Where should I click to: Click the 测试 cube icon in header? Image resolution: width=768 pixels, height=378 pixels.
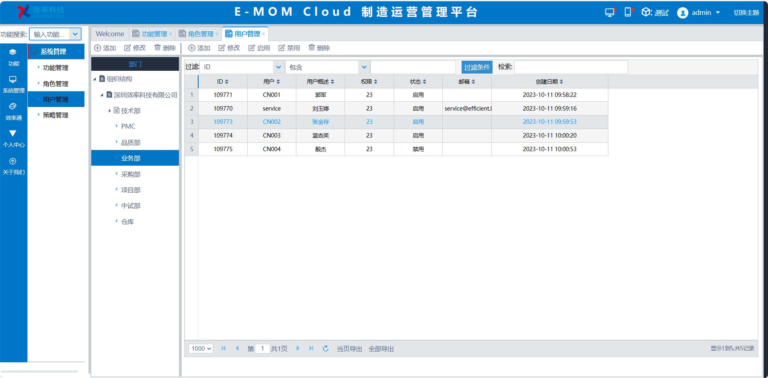point(647,12)
